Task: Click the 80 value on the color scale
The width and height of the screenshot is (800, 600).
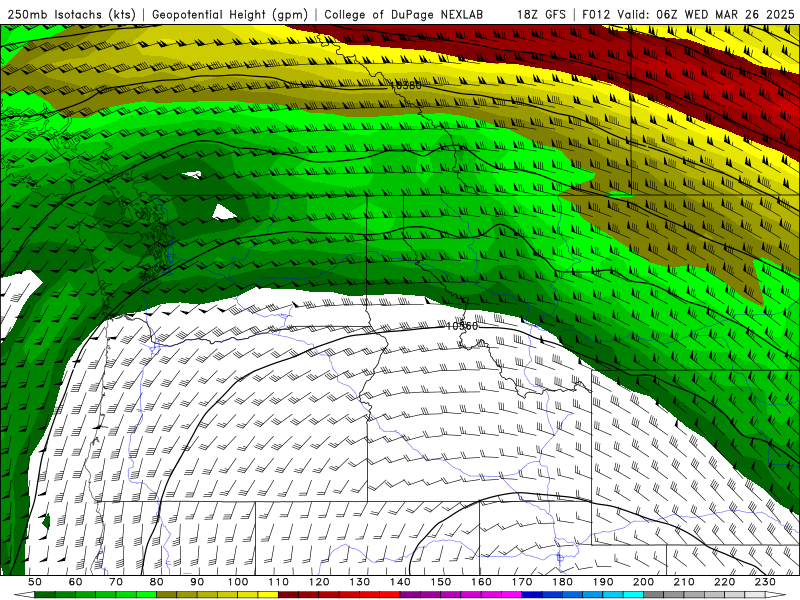Action: tap(157, 582)
